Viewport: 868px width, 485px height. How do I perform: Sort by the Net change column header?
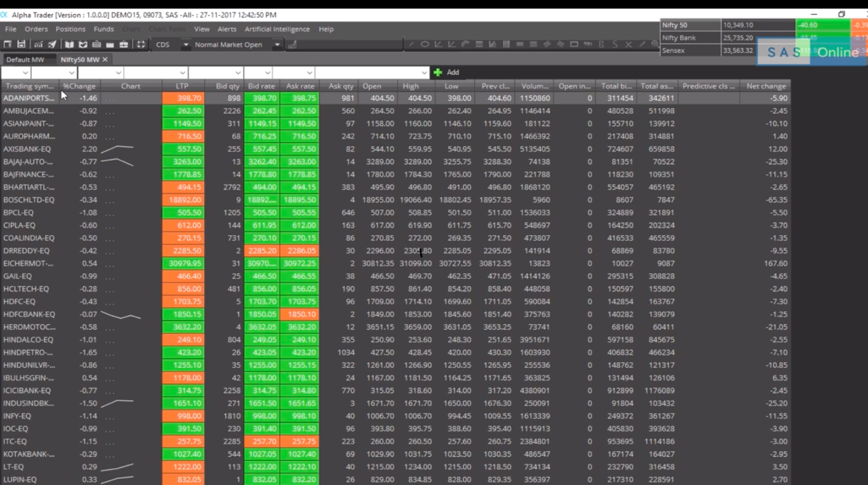[x=766, y=86]
